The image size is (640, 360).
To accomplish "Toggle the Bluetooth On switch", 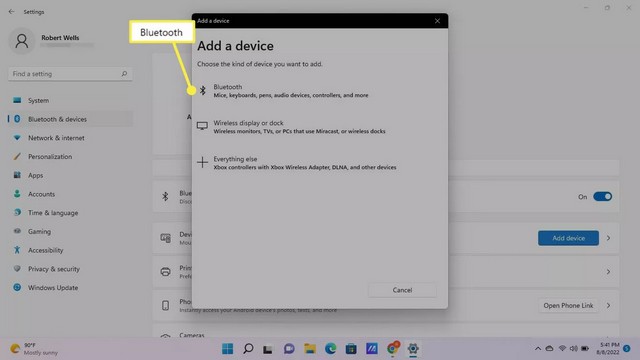I will click(x=602, y=197).
